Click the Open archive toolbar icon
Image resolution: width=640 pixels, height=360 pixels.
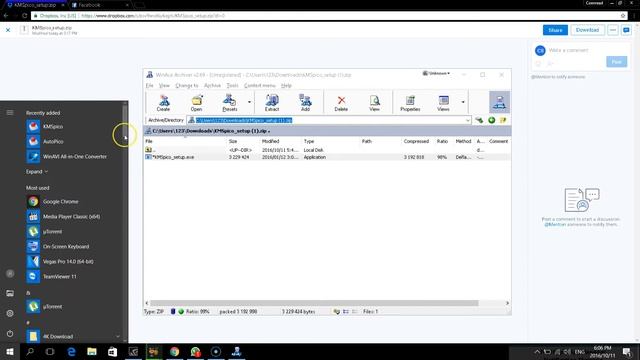click(x=196, y=102)
